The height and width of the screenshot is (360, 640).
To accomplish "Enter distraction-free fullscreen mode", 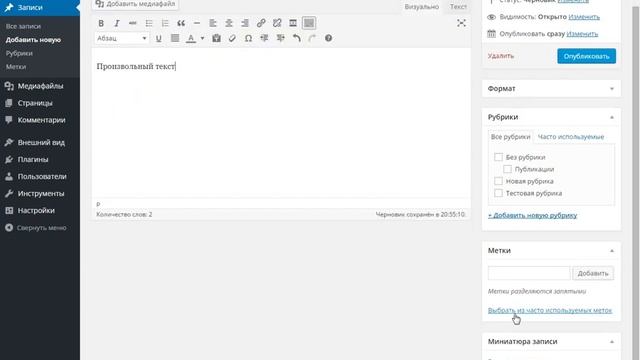I will click(x=461, y=23).
